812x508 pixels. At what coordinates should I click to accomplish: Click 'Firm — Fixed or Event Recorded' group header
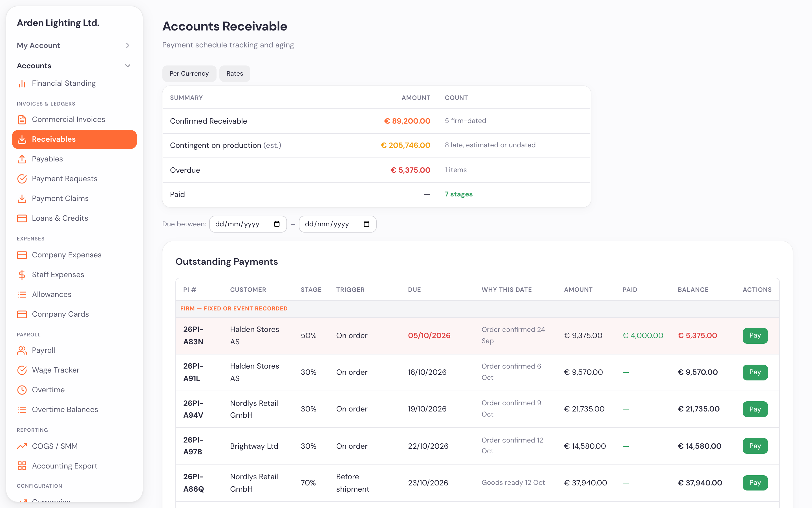point(234,308)
